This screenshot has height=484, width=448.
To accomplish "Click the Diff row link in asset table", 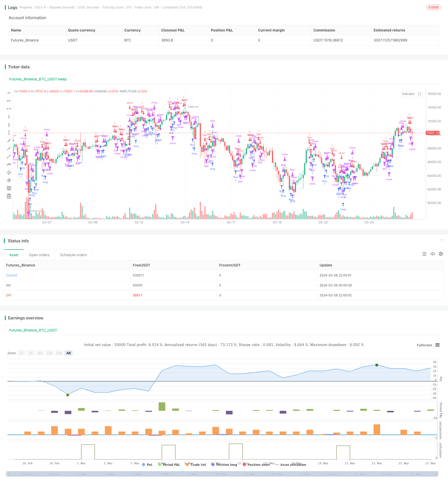I will [x=9, y=295].
